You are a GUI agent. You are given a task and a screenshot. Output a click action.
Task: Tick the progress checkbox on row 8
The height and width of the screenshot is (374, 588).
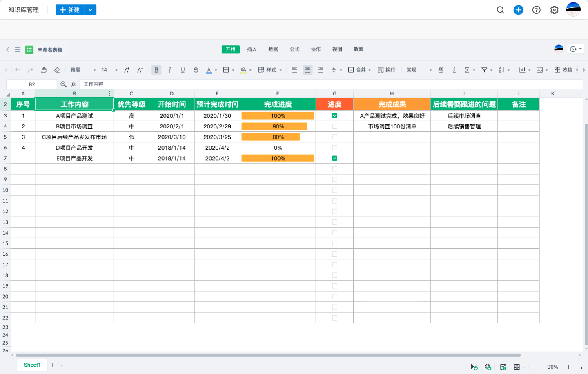click(x=334, y=168)
